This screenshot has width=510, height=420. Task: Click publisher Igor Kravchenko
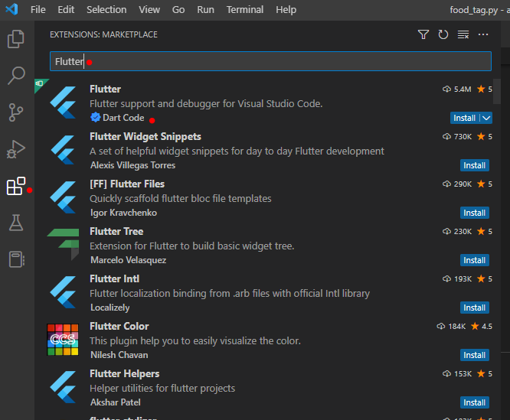(123, 213)
